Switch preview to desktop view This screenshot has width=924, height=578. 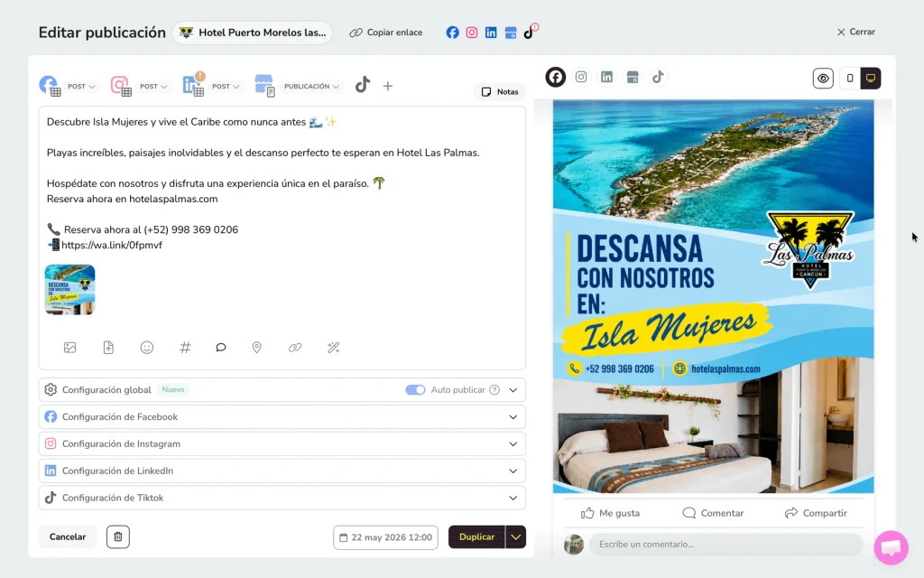(871, 78)
